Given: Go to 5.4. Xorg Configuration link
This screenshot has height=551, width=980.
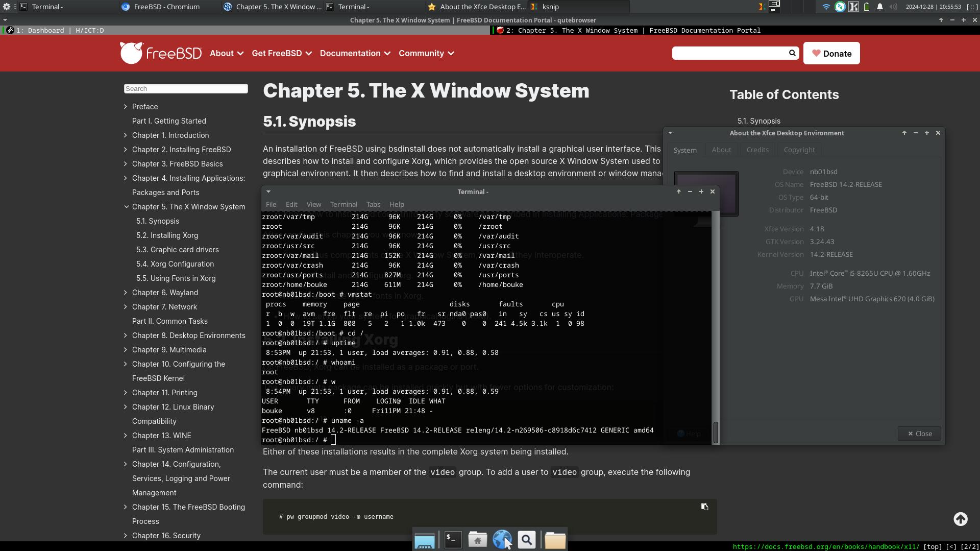Looking at the screenshot, I should pyautogui.click(x=175, y=264).
